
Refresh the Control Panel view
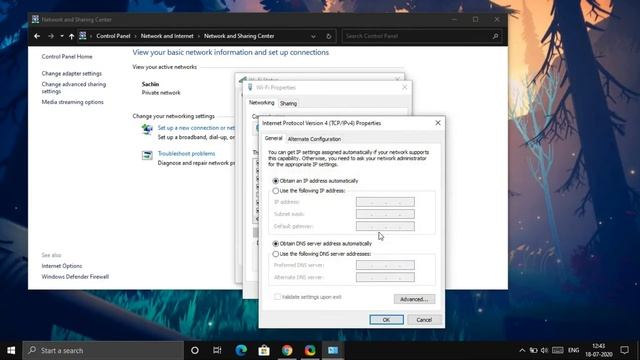pyautogui.click(x=329, y=36)
